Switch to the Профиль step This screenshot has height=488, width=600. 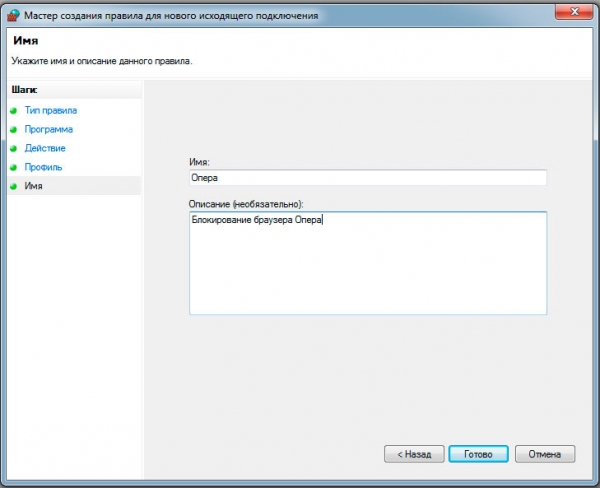tap(43, 167)
